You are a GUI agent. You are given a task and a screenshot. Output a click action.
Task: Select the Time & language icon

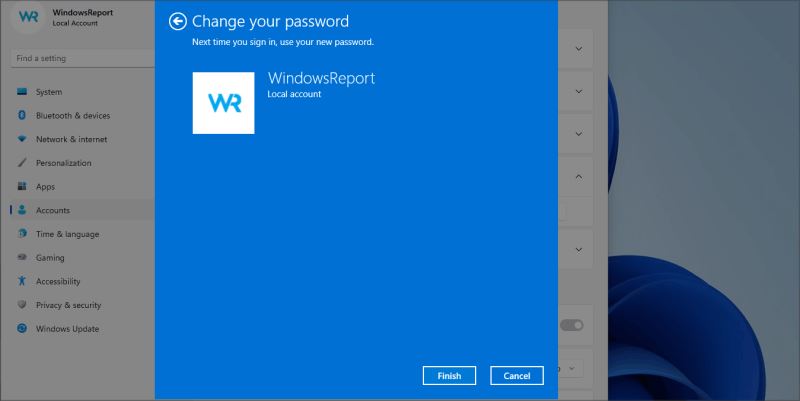(22, 234)
